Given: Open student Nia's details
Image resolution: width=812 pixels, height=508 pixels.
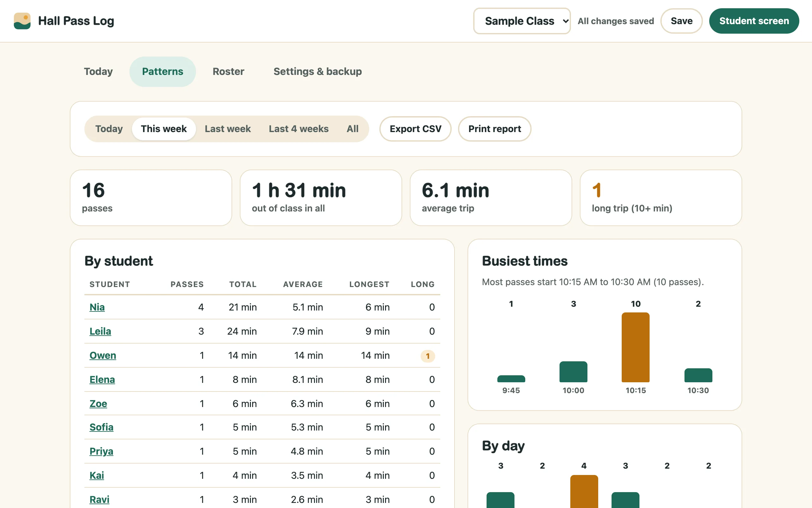Looking at the screenshot, I should 97,307.
